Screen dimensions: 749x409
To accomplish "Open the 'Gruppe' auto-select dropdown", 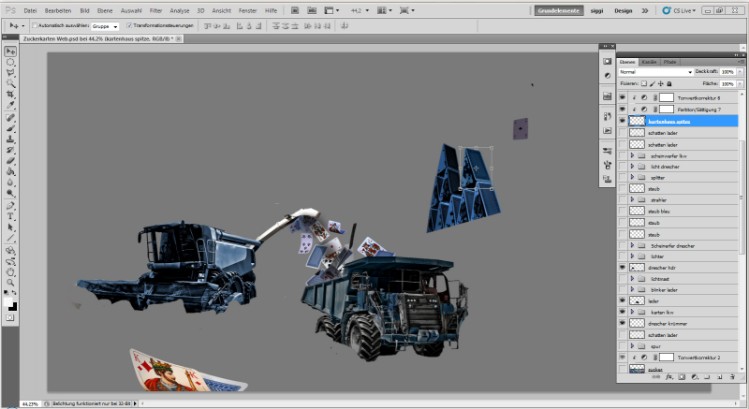I will (x=103, y=26).
